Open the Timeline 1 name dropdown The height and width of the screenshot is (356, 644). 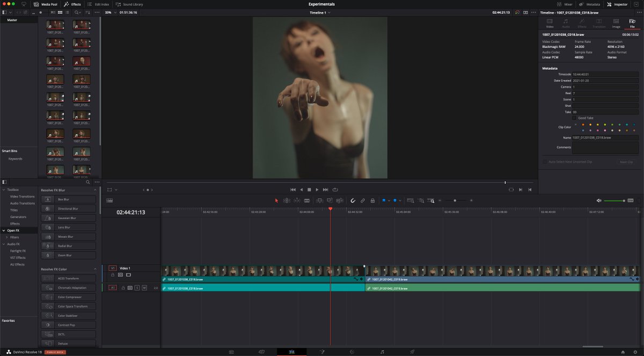point(320,12)
